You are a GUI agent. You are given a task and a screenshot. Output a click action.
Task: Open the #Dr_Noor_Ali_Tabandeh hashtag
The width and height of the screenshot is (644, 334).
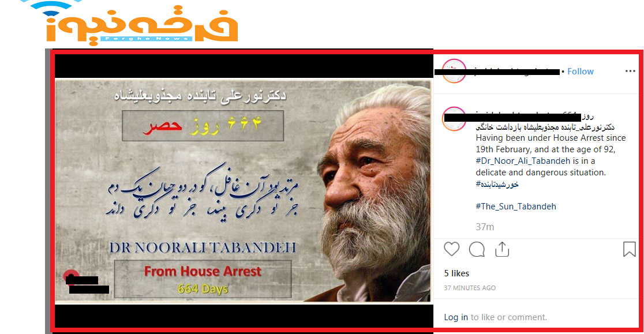pyautogui.click(x=523, y=161)
